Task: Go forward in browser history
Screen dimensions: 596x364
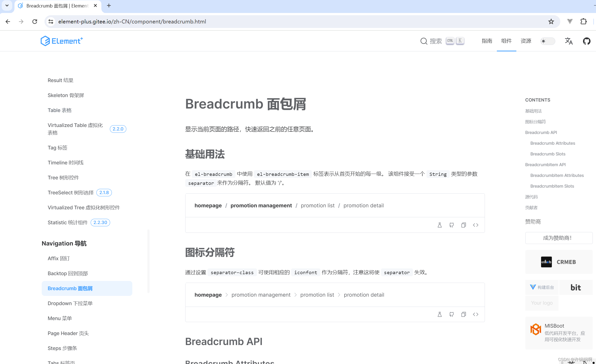Action: pyautogui.click(x=21, y=22)
